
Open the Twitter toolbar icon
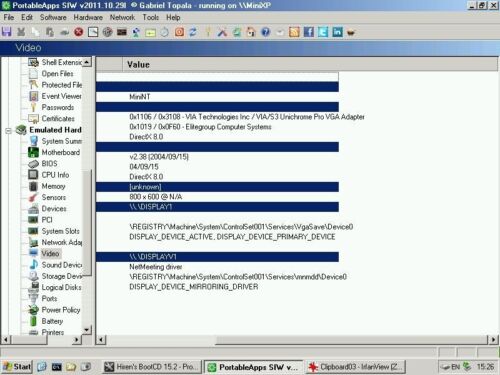pyautogui.click(x=323, y=32)
